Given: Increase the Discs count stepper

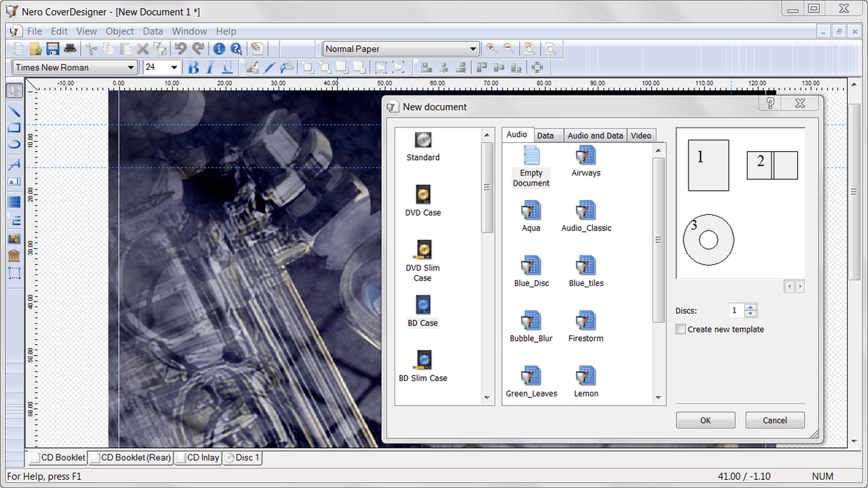Looking at the screenshot, I should click(x=750, y=307).
